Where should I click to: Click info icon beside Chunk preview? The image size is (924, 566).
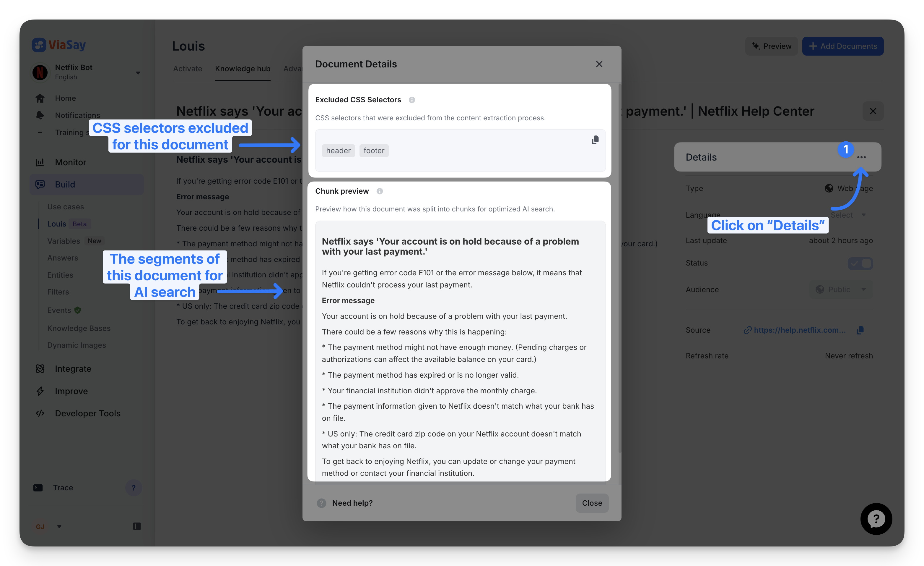point(380,191)
